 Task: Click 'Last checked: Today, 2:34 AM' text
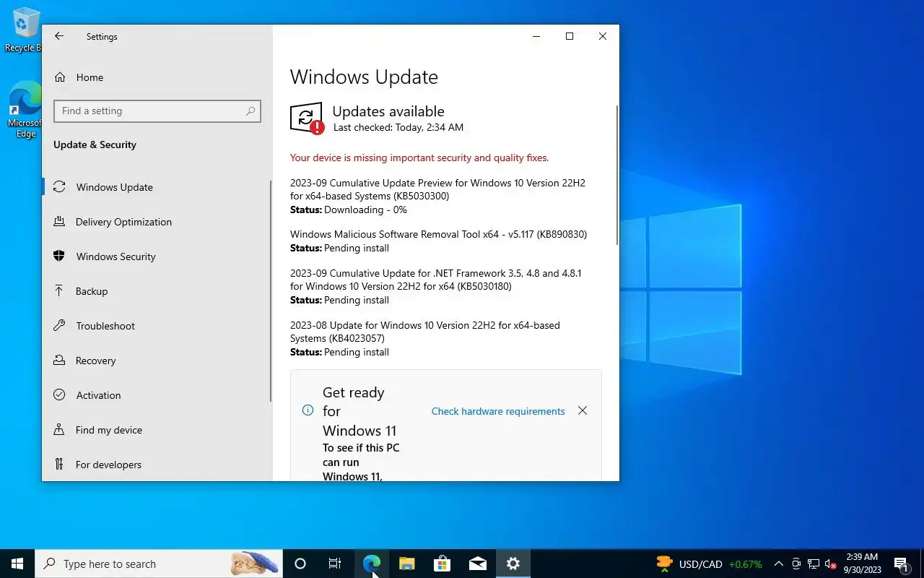point(398,127)
